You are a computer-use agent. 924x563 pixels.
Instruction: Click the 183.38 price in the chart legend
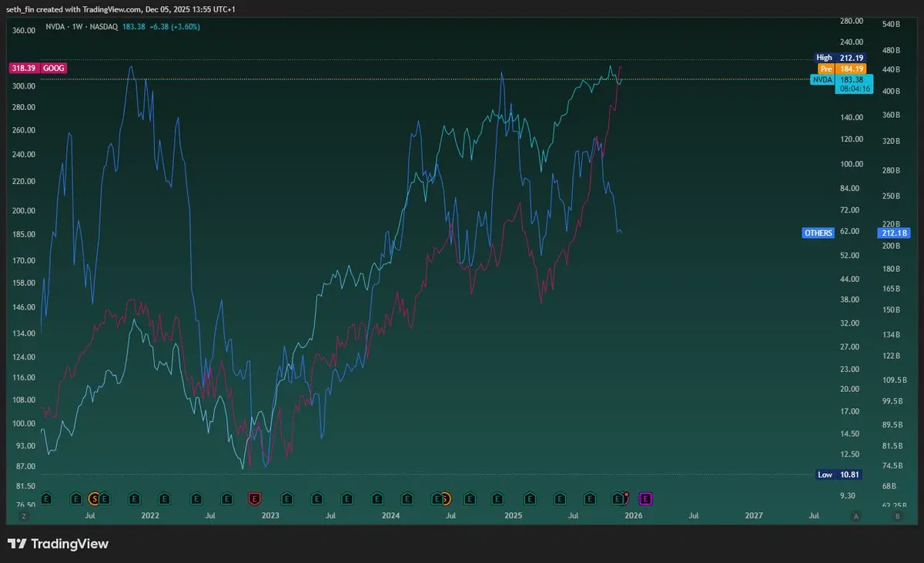click(x=134, y=27)
